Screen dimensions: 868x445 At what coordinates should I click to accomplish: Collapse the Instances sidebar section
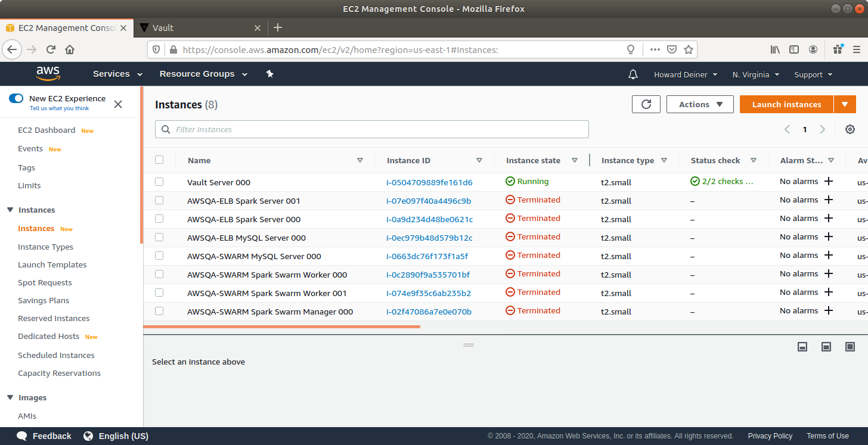[x=10, y=210]
